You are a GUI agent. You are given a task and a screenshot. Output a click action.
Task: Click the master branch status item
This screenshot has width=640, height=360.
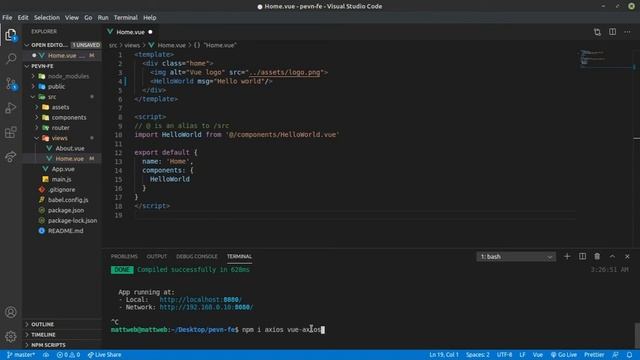click(x=21, y=355)
